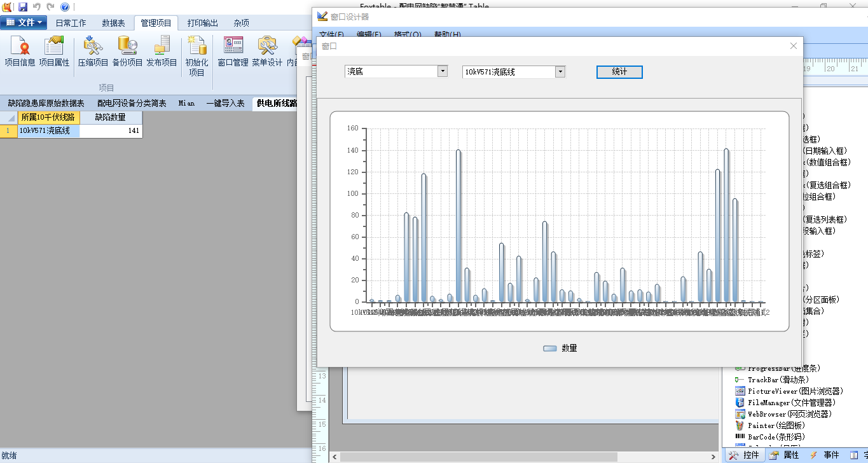Select the 缺陷数量 cell showing 141
This screenshot has width=868, height=463.
pyautogui.click(x=111, y=131)
